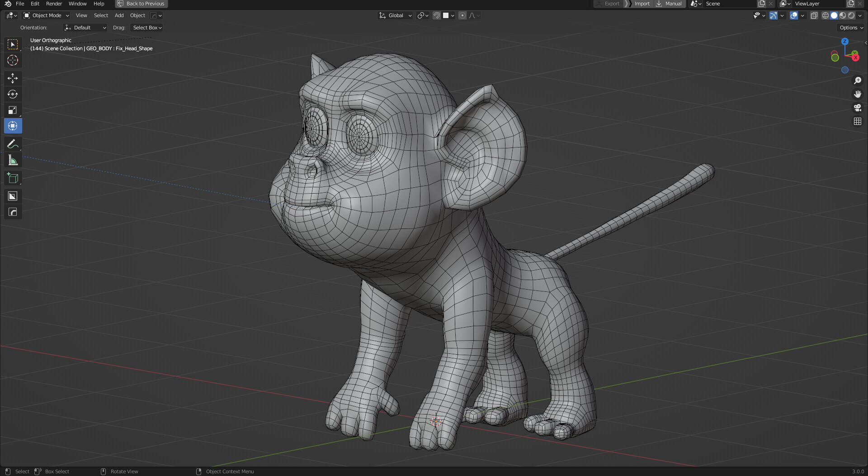Toggle X-Ray mode

pos(814,15)
